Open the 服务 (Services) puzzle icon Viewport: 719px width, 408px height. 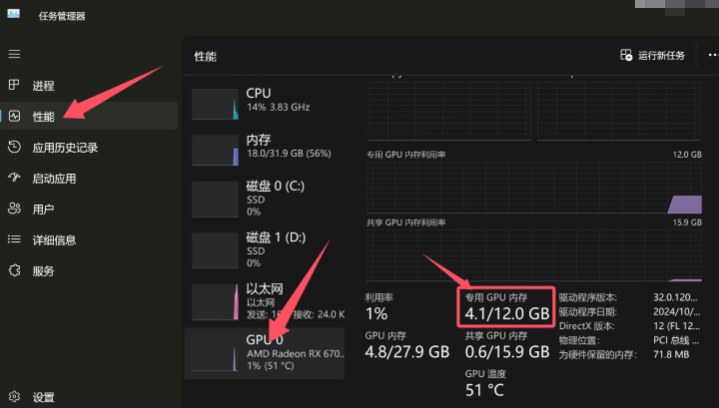[x=14, y=271]
